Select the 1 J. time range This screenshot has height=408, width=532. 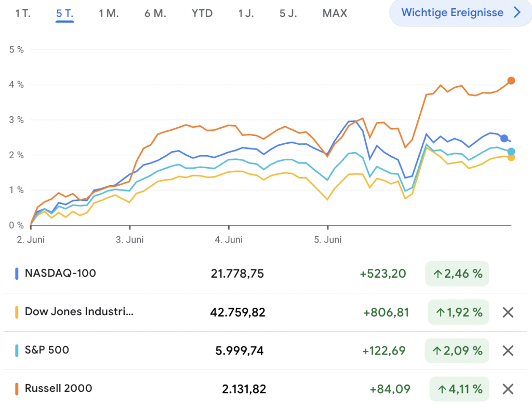[246, 13]
